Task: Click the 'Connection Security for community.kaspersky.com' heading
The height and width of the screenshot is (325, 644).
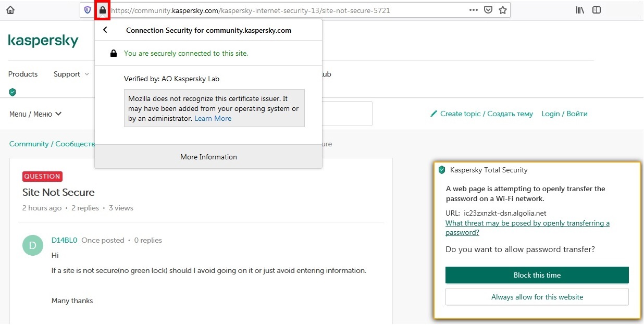Action: click(208, 30)
